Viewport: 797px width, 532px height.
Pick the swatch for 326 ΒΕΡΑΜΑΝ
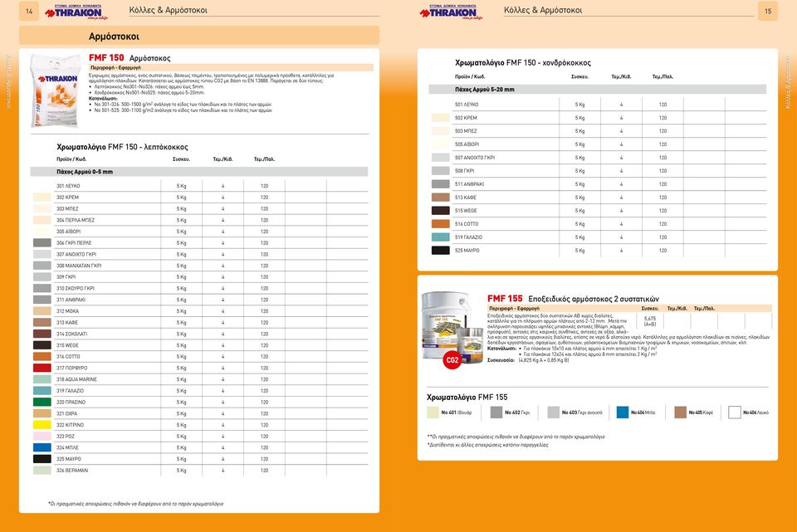(x=42, y=471)
